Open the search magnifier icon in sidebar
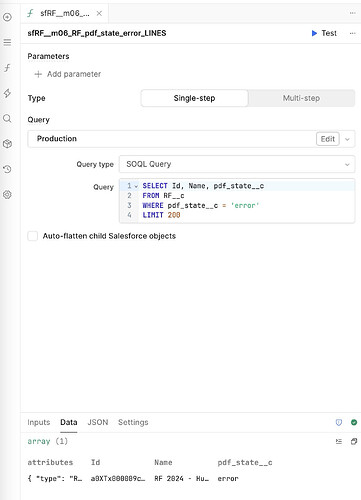 [x=7, y=118]
